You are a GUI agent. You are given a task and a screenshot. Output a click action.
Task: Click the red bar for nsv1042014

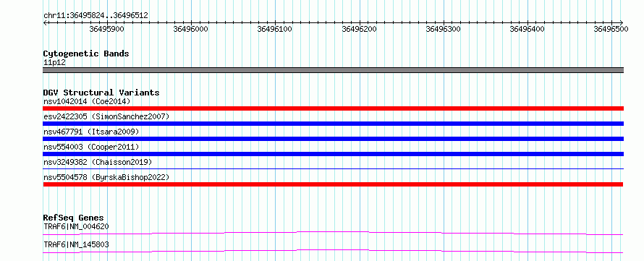click(x=333, y=108)
